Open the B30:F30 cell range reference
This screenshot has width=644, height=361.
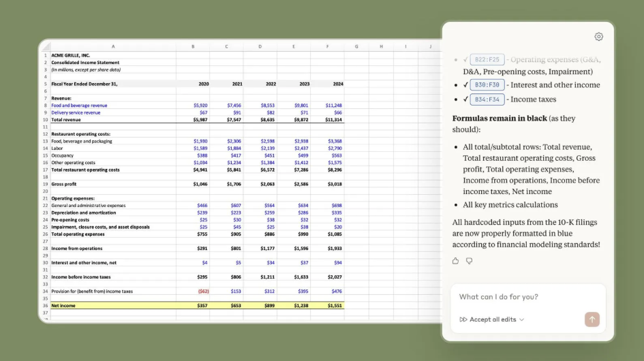tap(487, 85)
